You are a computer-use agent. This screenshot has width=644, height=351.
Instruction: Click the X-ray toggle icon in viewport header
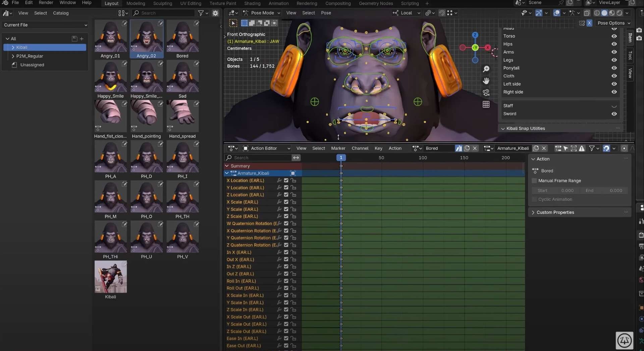click(587, 13)
